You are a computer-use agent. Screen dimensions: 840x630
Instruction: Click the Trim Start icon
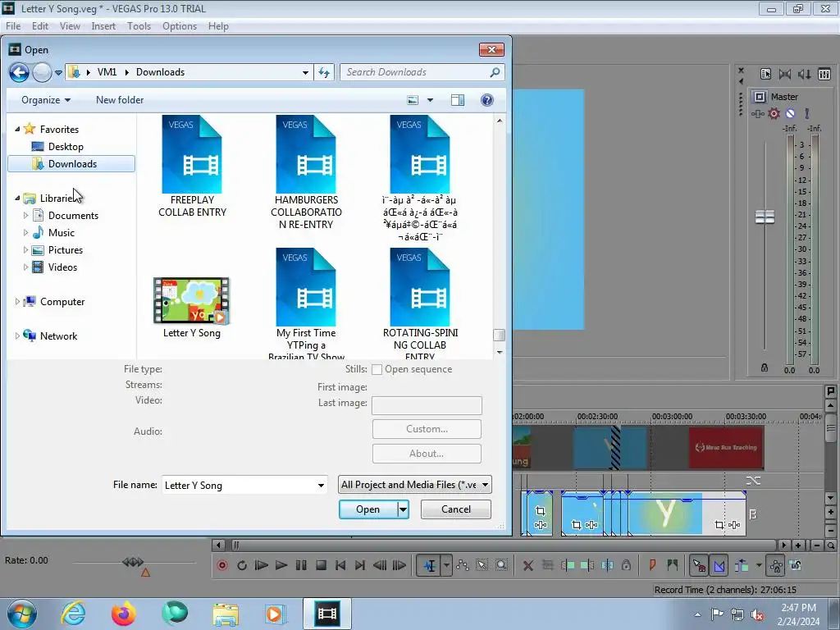[x=568, y=565]
